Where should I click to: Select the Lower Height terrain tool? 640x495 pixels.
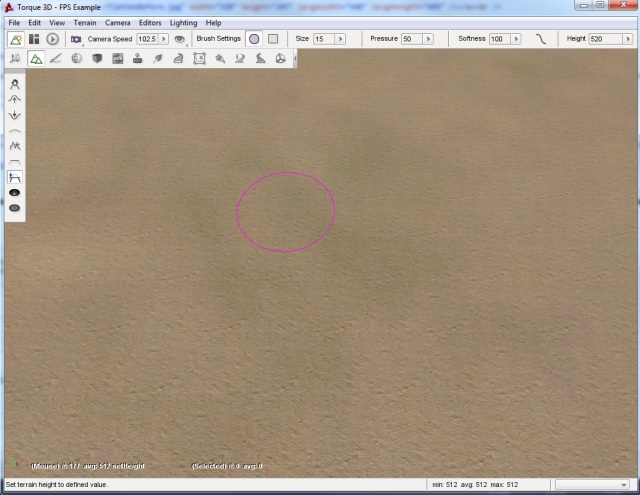(x=15, y=115)
